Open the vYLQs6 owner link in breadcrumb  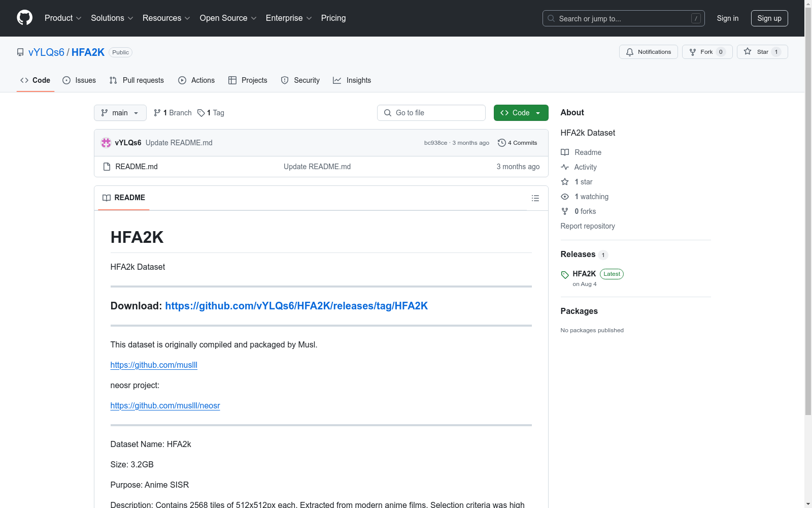point(46,52)
